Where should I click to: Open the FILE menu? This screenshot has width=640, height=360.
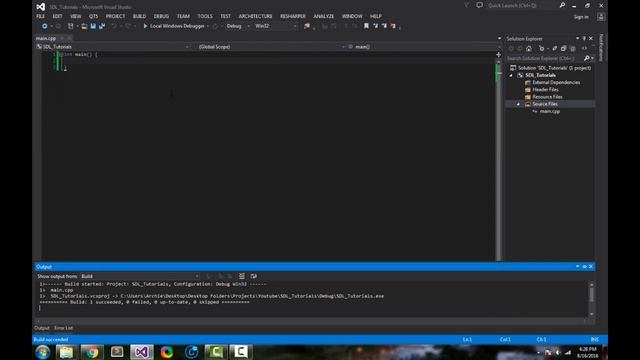[x=40, y=16]
